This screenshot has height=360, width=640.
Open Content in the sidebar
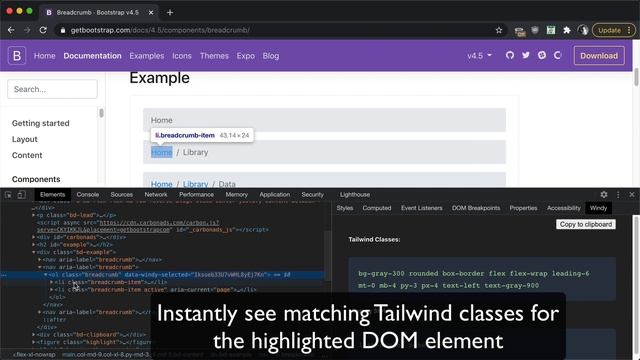pos(27,155)
